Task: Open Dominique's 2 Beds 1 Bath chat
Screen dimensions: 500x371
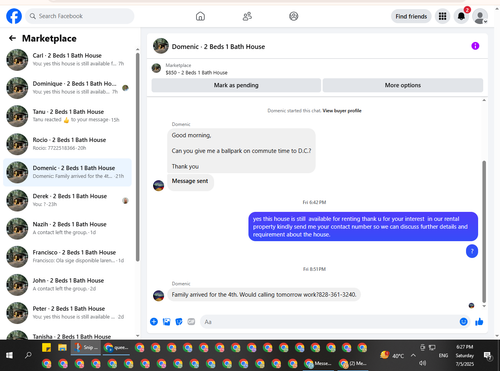Action: pyautogui.click(x=68, y=88)
